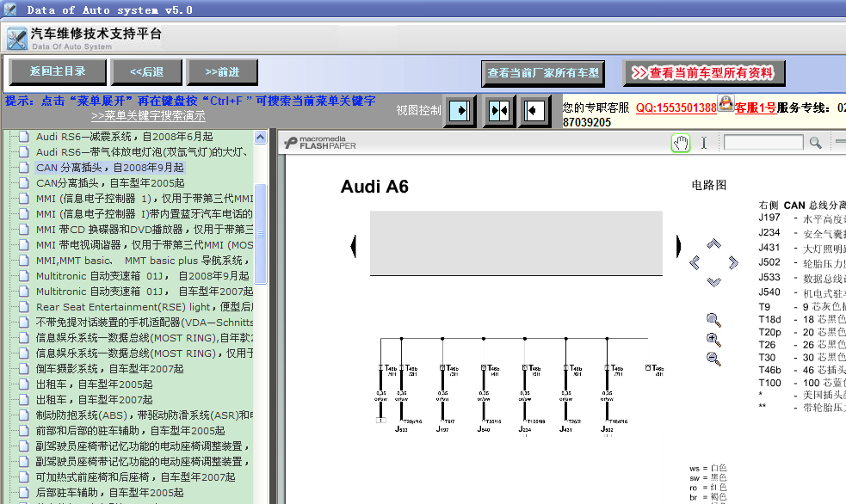This screenshot has height=504, width=846.
Task: Open 前部和后部的驻车辅助 entry
Action: pos(130,431)
